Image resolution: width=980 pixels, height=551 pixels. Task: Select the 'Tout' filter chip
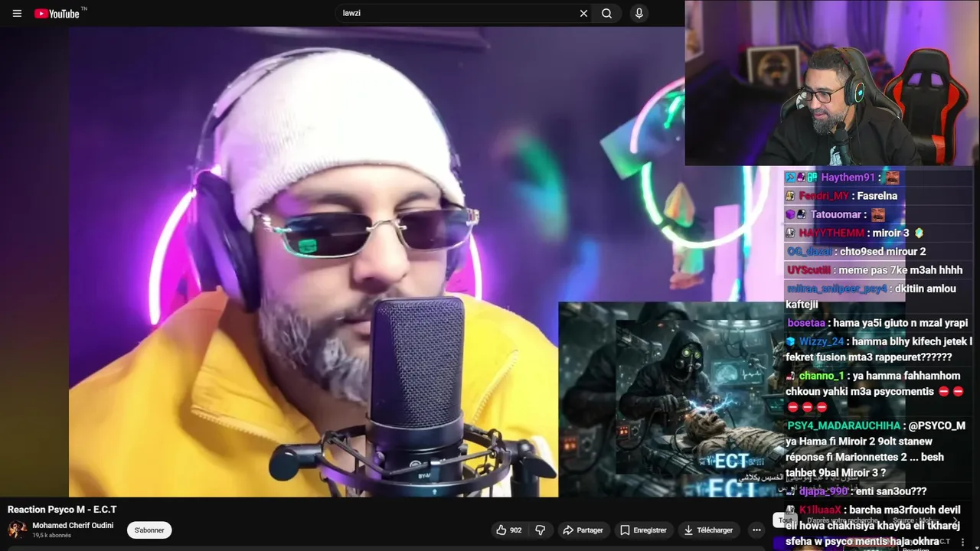(x=786, y=520)
